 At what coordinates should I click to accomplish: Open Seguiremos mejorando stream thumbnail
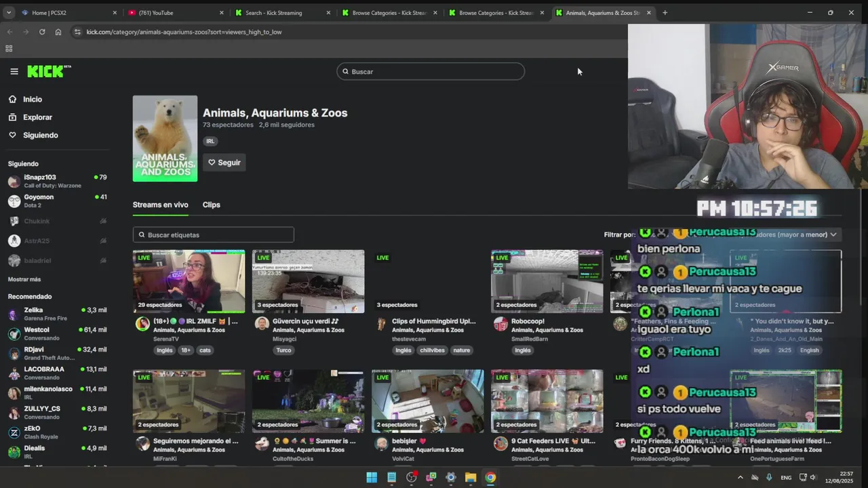(x=189, y=401)
